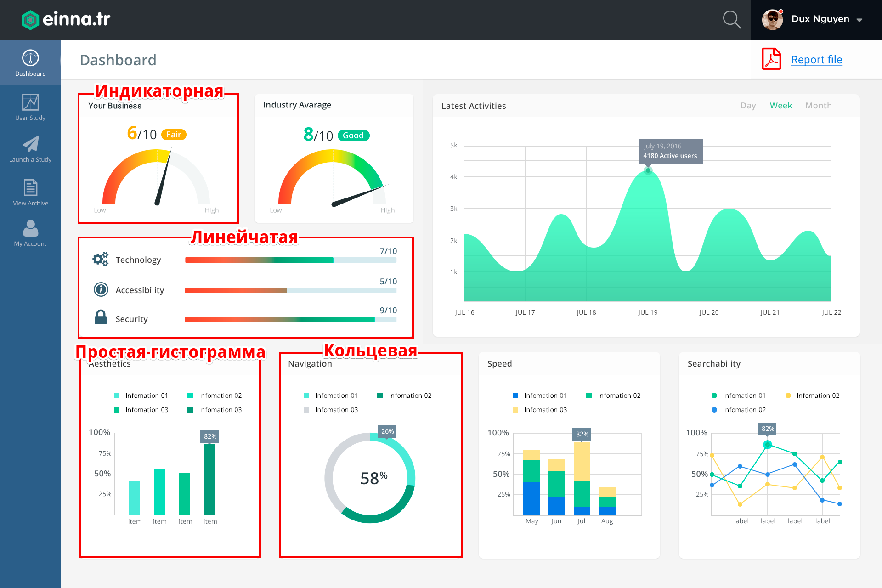The height and width of the screenshot is (588, 882).
Task: Open View Archive document icon
Action: (x=30, y=187)
